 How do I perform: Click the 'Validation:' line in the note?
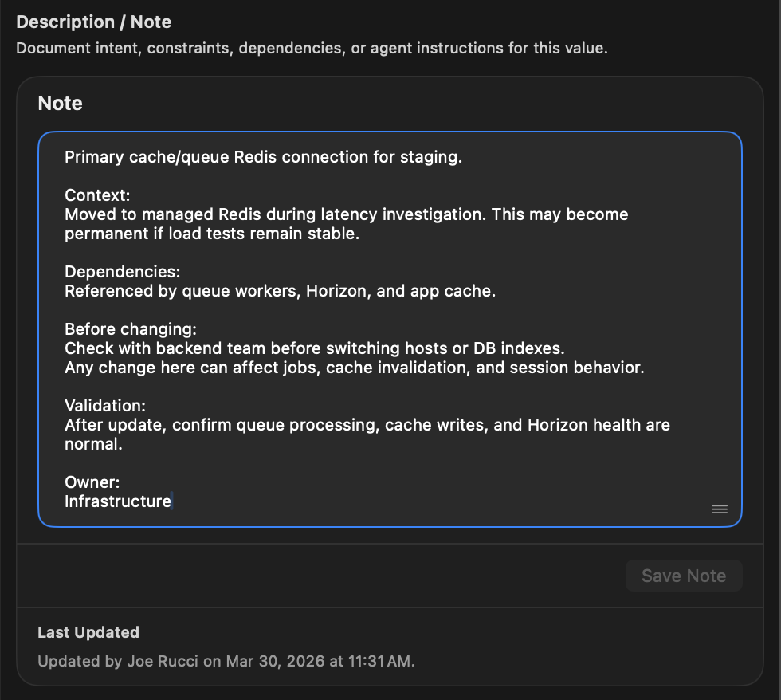(x=104, y=406)
